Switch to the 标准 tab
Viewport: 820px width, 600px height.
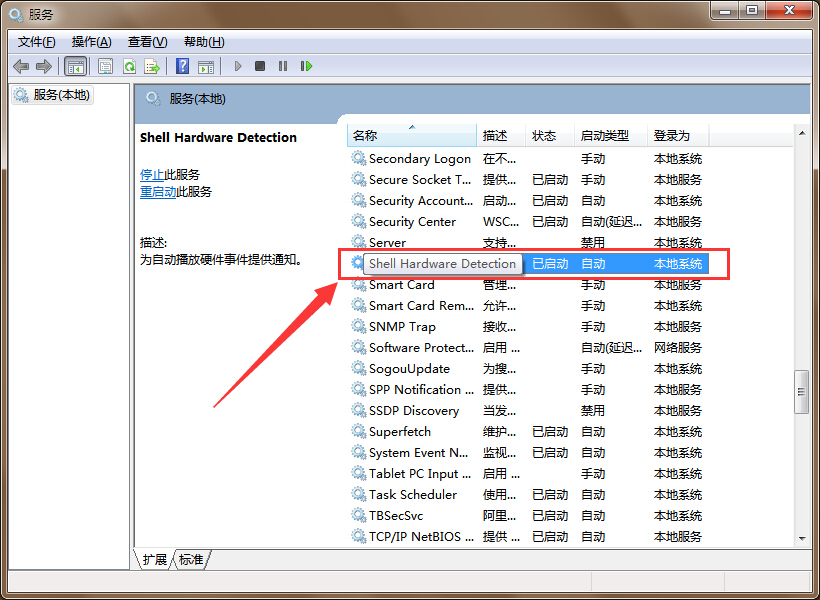191,560
